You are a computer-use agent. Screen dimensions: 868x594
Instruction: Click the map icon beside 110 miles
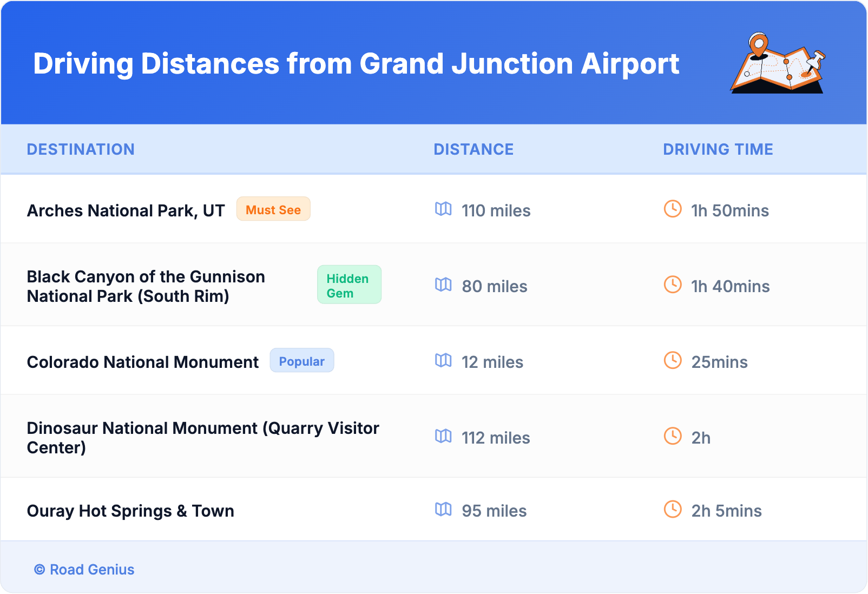(443, 209)
